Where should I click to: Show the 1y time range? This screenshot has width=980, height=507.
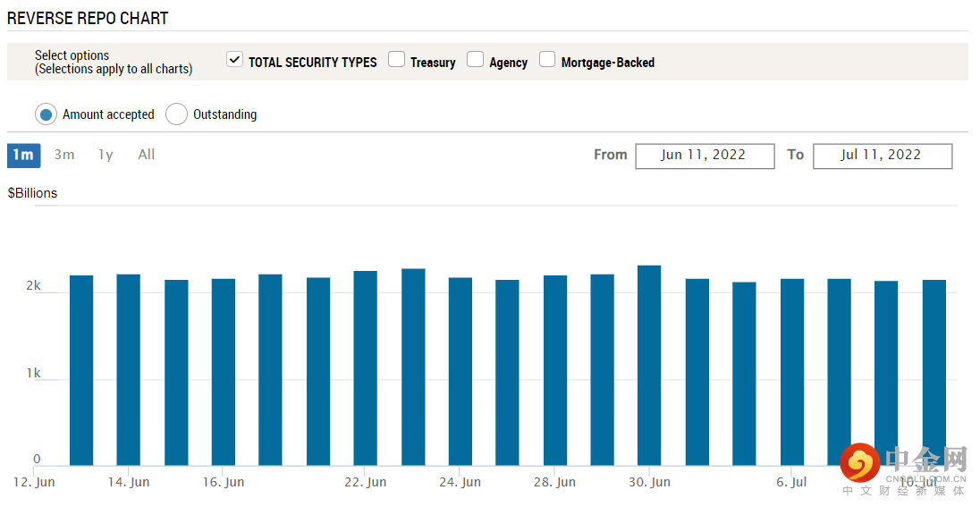[106, 155]
